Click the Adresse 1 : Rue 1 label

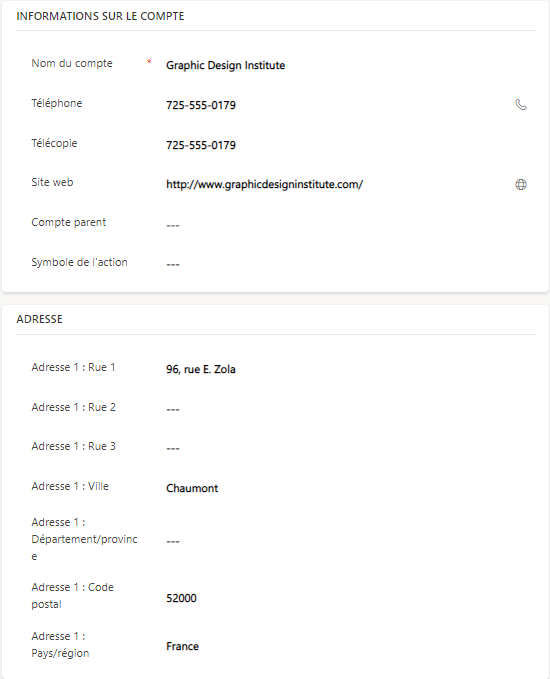[73, 367]
